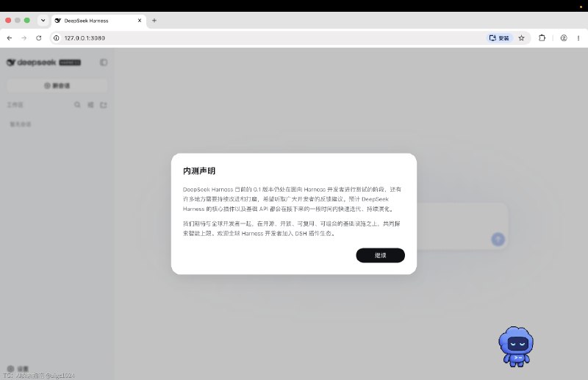Viewport: 588px width, 380px height.
Task: Open settings at the sidebar bottom
Action: point(18,369)
